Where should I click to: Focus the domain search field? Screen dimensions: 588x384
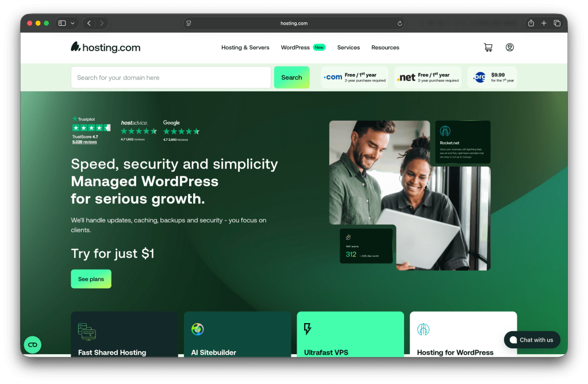pyautogui.click(x=171, y=78)
